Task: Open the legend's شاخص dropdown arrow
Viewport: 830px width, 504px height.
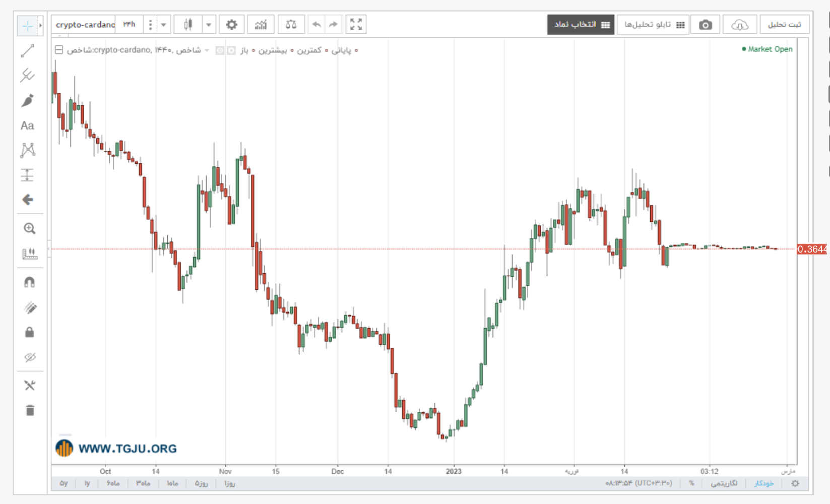Action: coord(207,50)
